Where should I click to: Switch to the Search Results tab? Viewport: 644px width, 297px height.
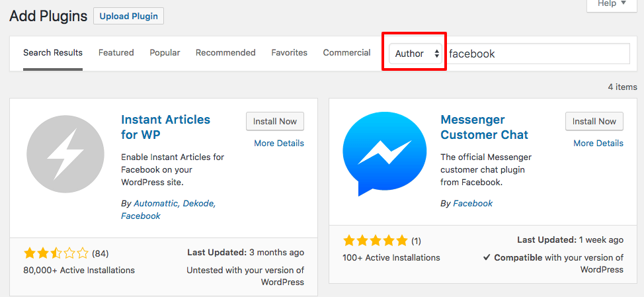tap(53, 52)
